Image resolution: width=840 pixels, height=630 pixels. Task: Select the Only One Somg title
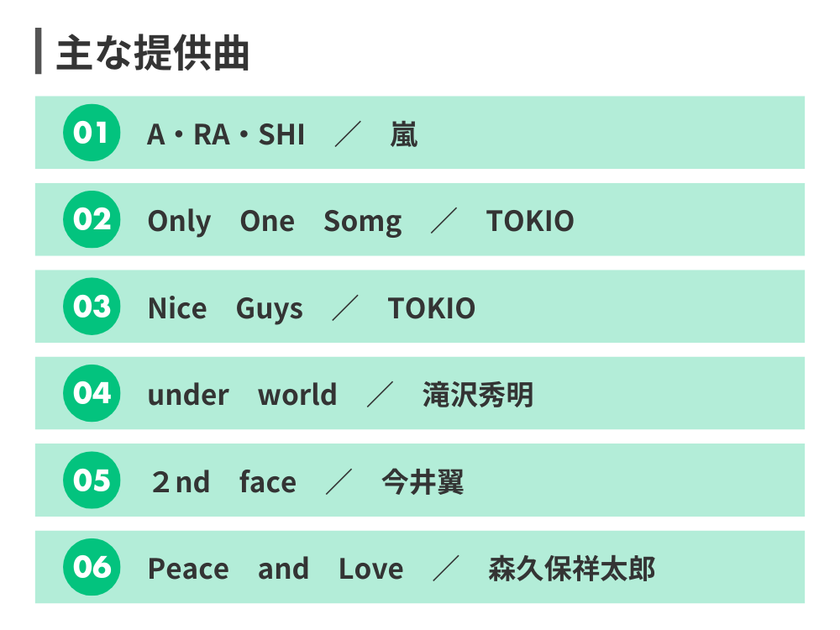point(275,222)
